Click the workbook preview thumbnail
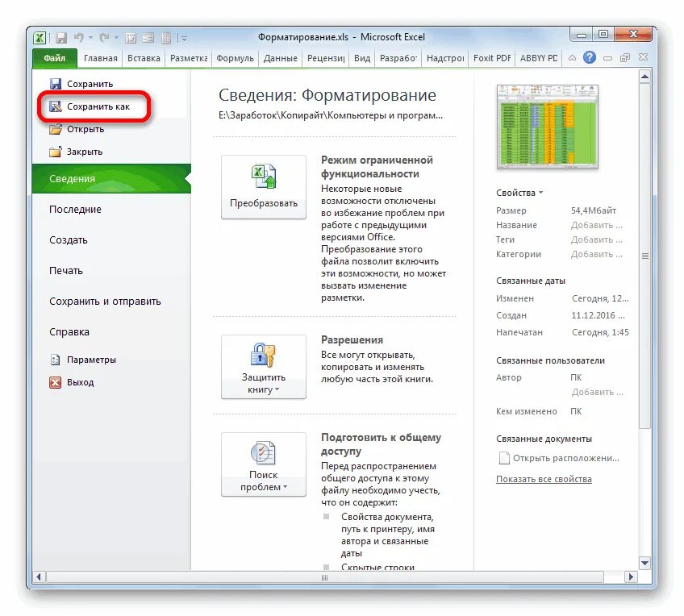Image resolution: width=684 pixels, height=616 pixels. (x=548, y=127)
